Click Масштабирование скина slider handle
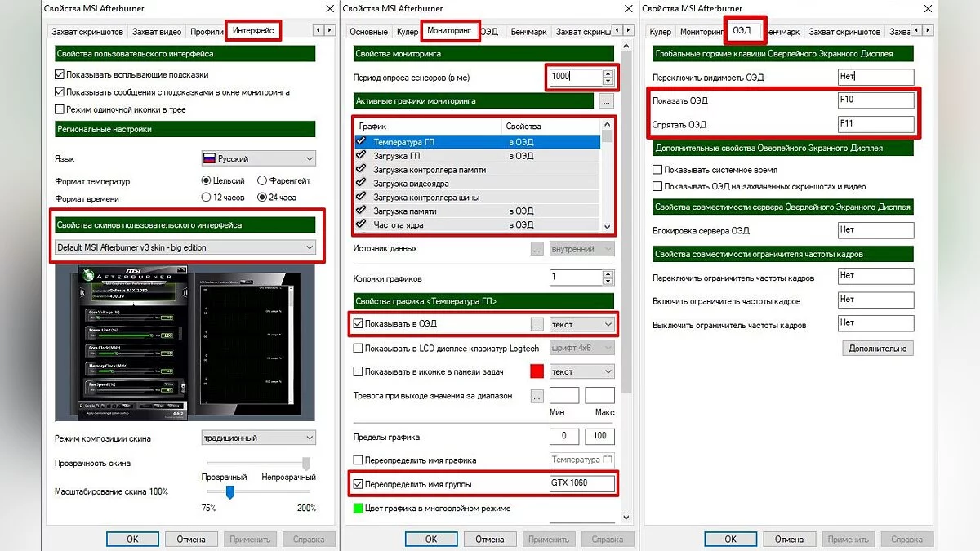Screen dimensions: 980x551 (x=230, y=491)
